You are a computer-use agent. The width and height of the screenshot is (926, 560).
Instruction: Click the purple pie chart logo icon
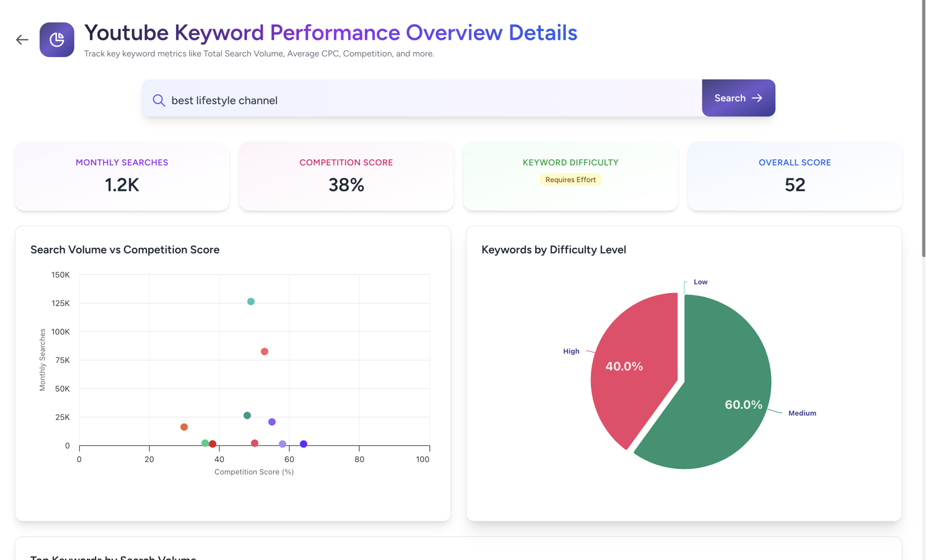(x=57, y=40)
